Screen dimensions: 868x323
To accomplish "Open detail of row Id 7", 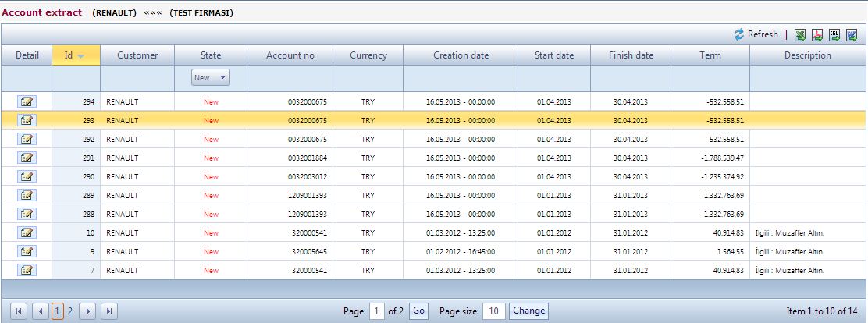I will pyautogui.click(x=27, y=271).
